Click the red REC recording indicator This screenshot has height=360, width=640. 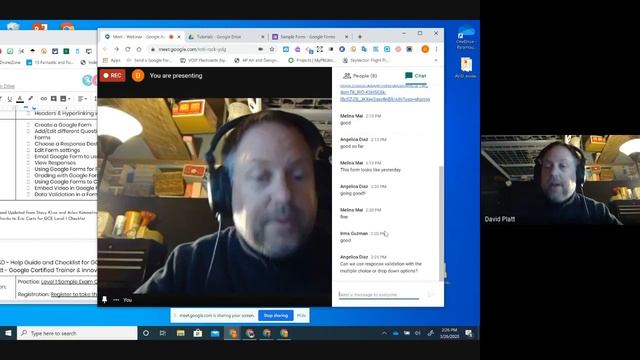coord(113,76)
